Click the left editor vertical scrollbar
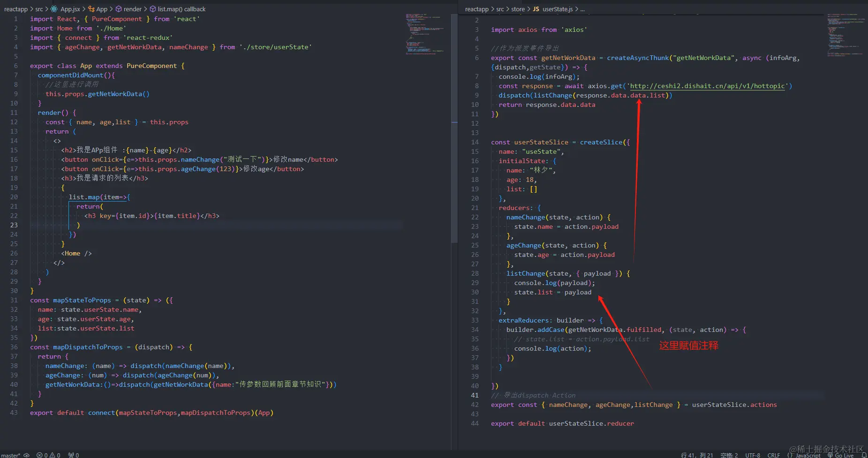This screenshot has height=458, width=868. [x=454, y=128]
